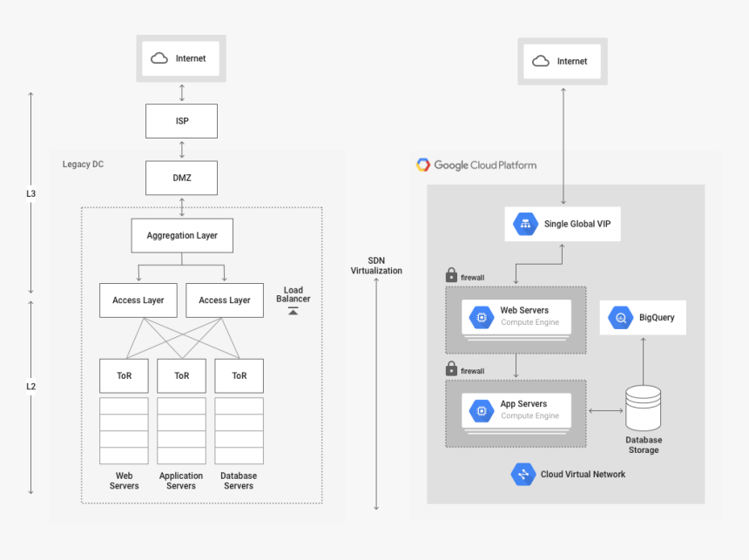749x560 pixels.
Task: Select the Aggregation Layer box
Action: pyautogui.click(x=182, y=235)
